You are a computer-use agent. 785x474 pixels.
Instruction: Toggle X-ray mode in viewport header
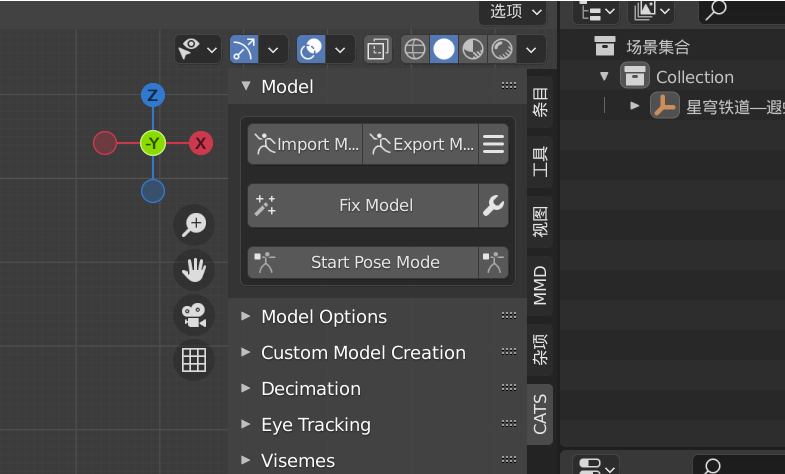[x=377, y=49]
